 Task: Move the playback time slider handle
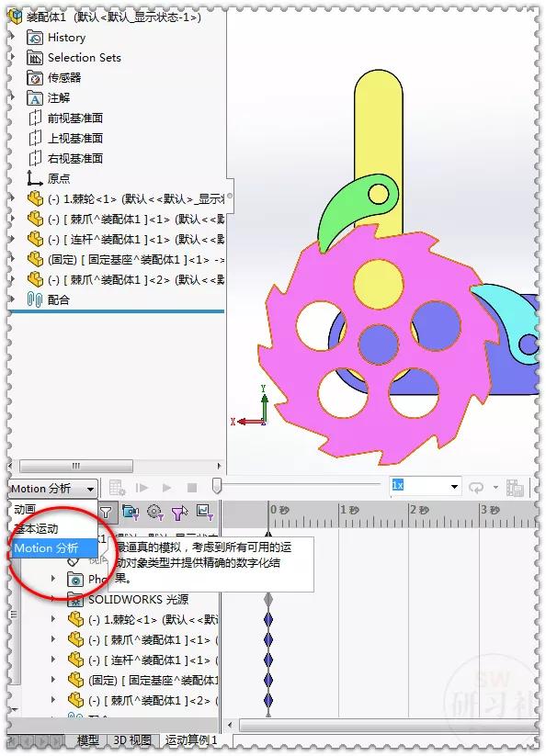(217, 486)
